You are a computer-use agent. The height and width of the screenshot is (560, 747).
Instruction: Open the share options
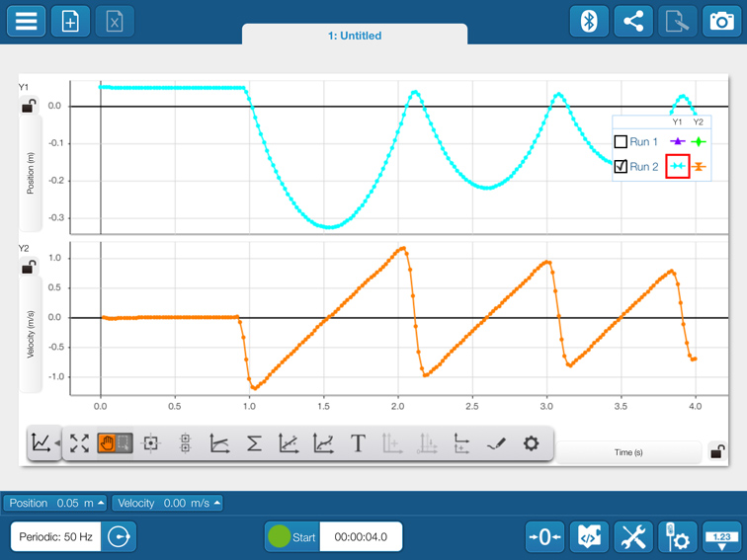click(x=633, y=22)
